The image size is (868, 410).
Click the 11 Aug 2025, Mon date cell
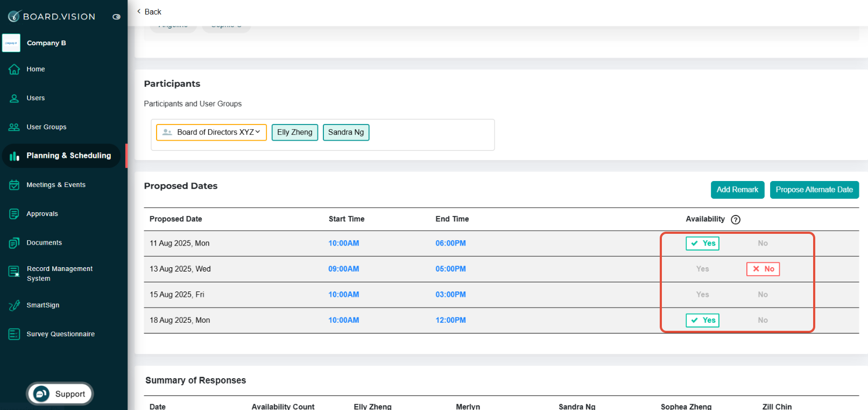[180, 244]
